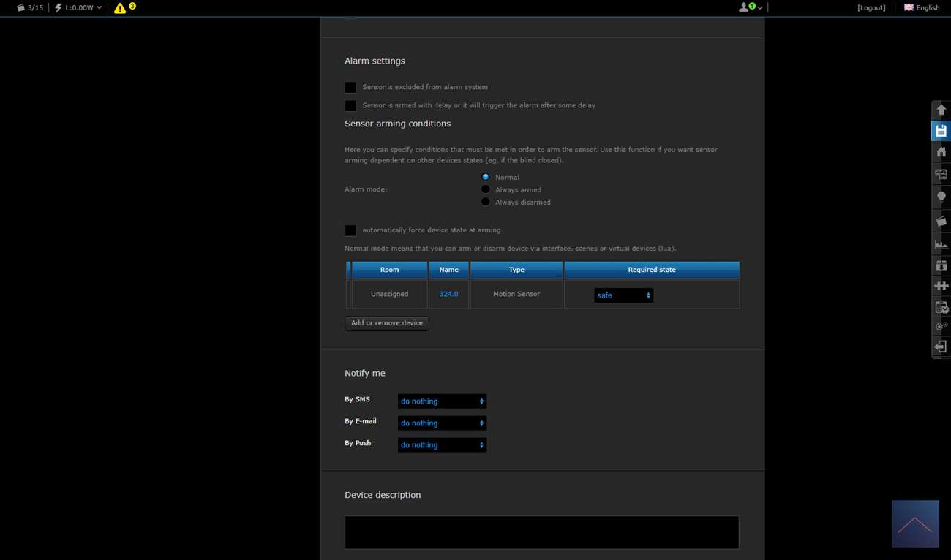Click the Logout link

point(871,7)
